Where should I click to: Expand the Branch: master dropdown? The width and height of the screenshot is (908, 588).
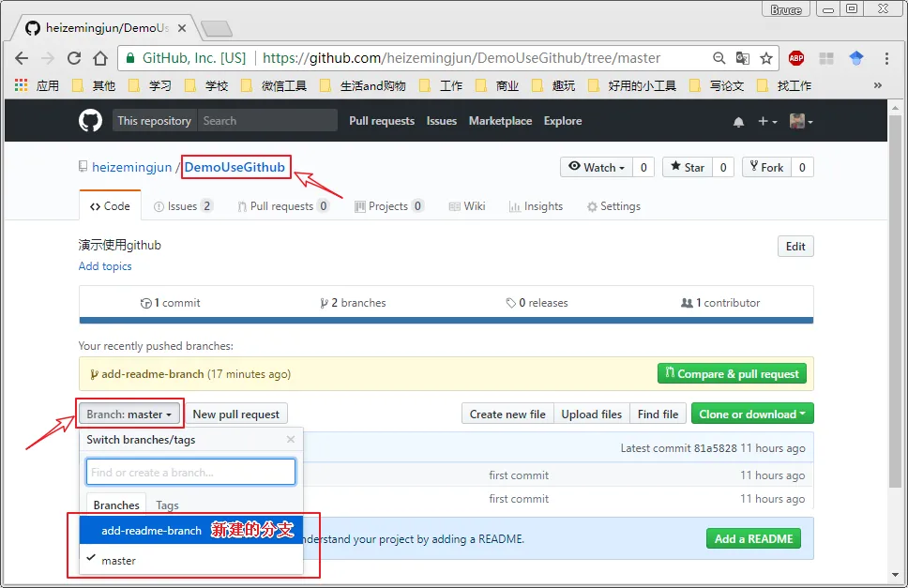coord(129,414)
